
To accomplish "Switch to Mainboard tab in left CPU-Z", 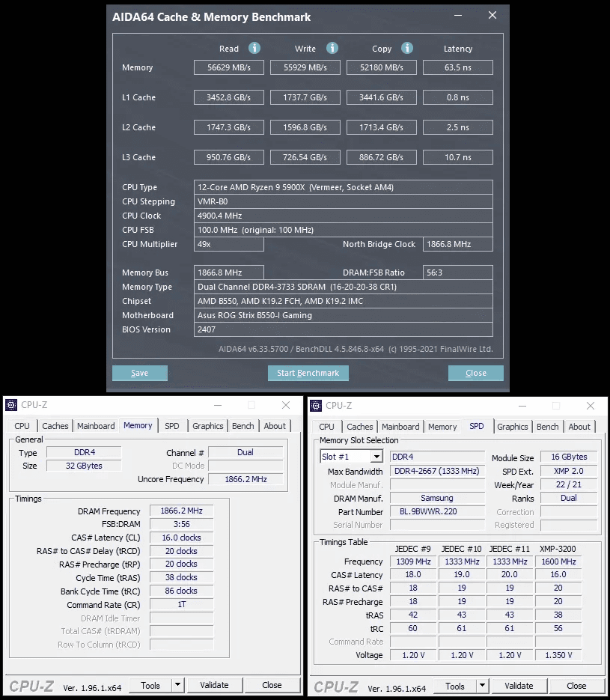I will [x=96, y=426].
